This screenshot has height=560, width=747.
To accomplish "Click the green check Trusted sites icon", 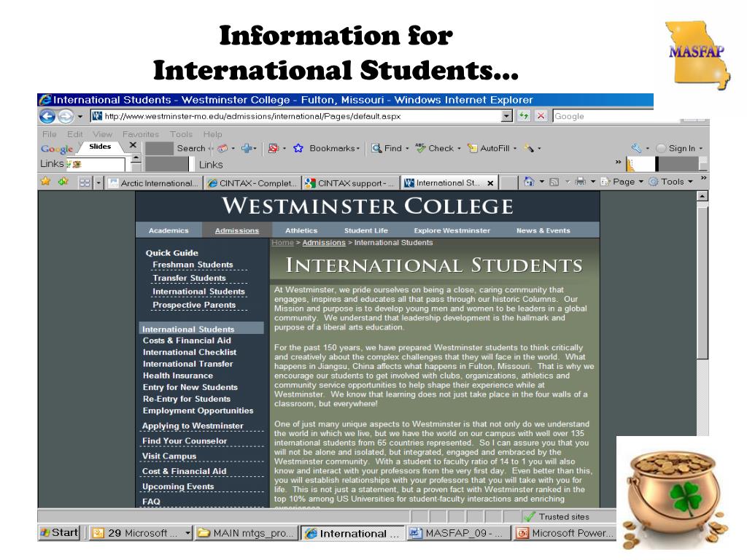I will coord(529,516).
